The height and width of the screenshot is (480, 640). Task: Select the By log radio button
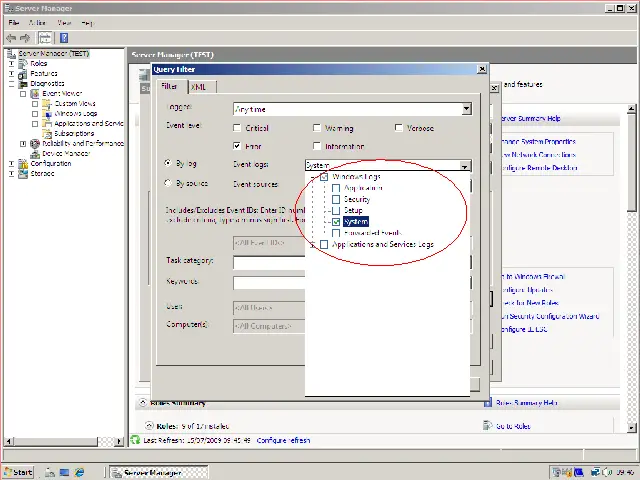click(167, 163)
